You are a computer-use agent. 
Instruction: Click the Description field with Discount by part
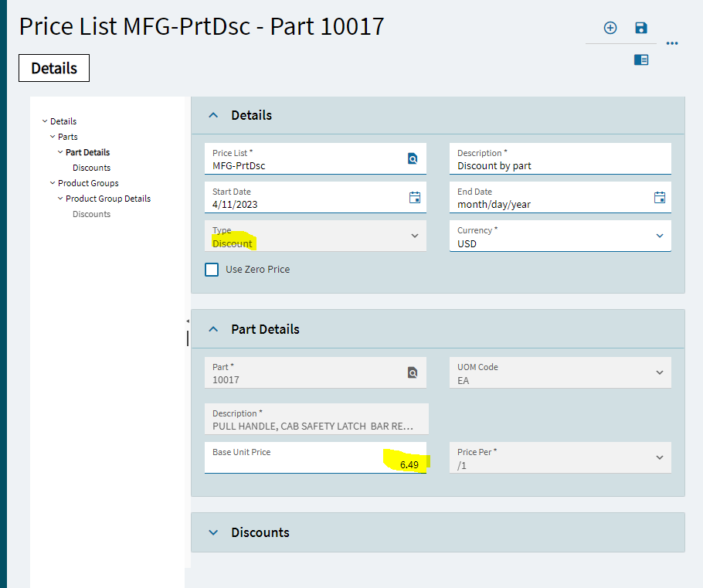pos(559,159)
